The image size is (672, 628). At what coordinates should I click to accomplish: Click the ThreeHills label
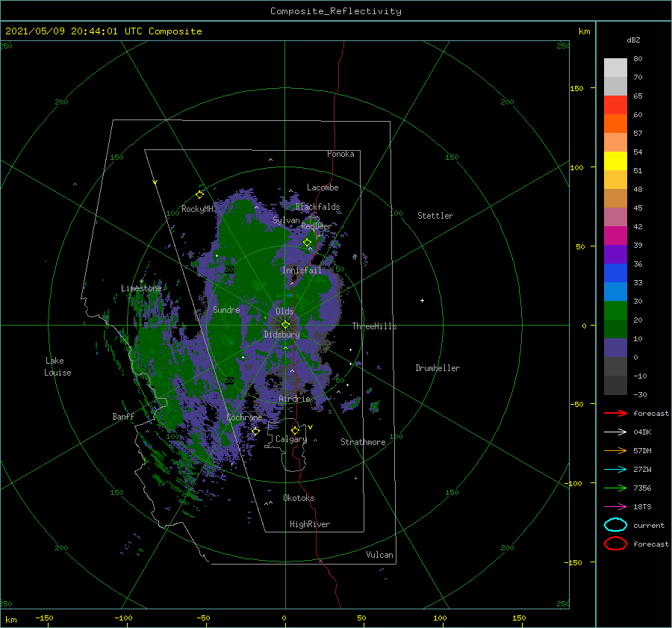tap(374, 326)
